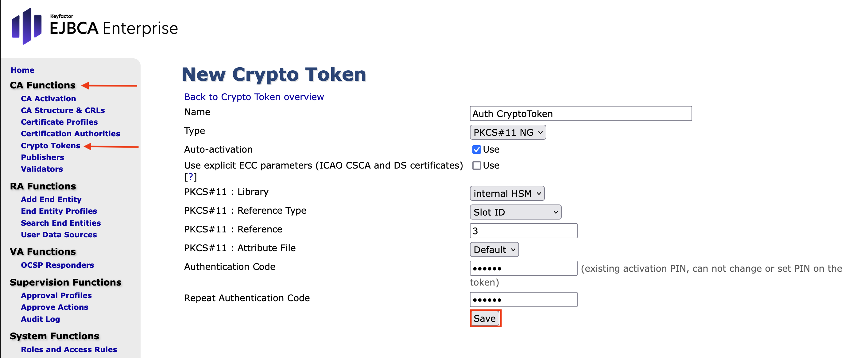Click the Authentication Code password field
Screen dimensions: 868x358
coord(523,268)
